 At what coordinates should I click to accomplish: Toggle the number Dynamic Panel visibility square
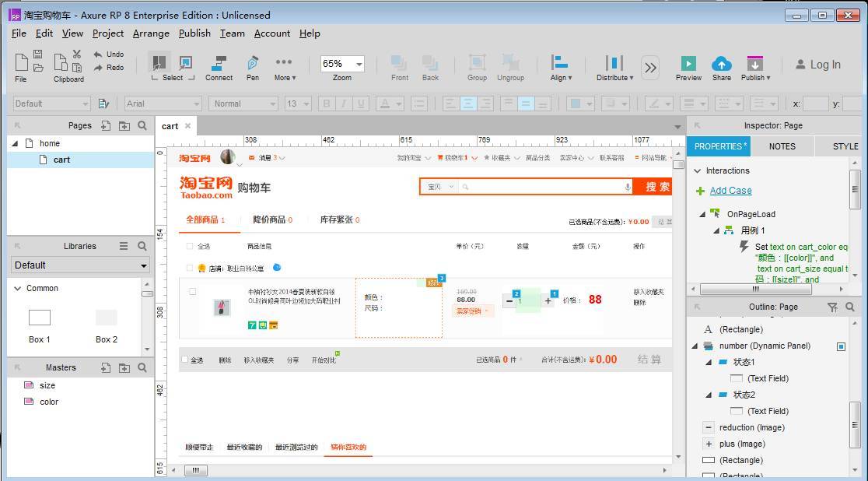[x=841, y=346]
